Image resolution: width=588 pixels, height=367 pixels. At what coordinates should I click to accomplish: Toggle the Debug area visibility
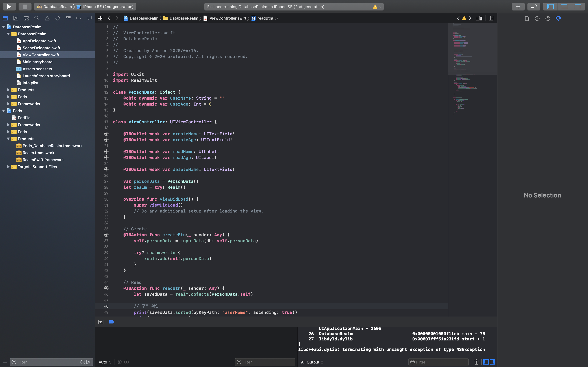[564, 7]
